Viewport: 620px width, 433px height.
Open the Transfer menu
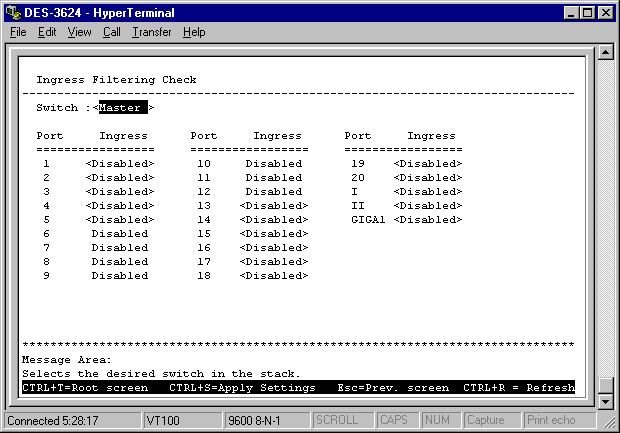151,32
